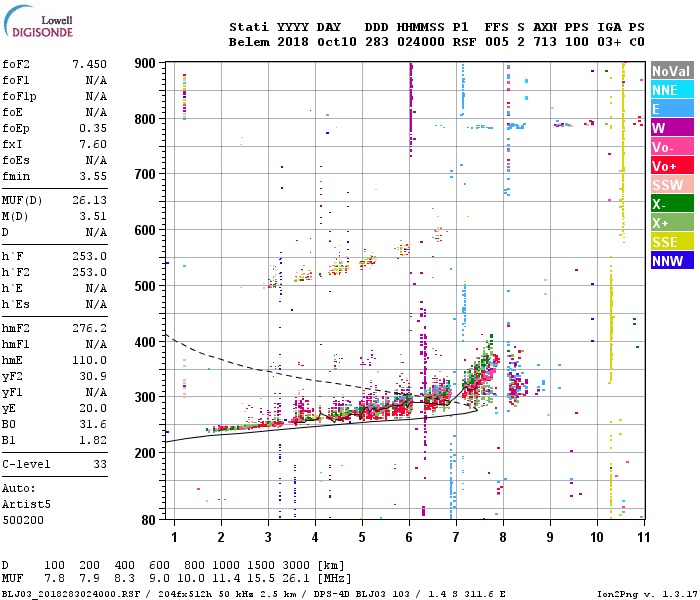
Task: Click the 500200 text
Action: (x=23, y=520)
